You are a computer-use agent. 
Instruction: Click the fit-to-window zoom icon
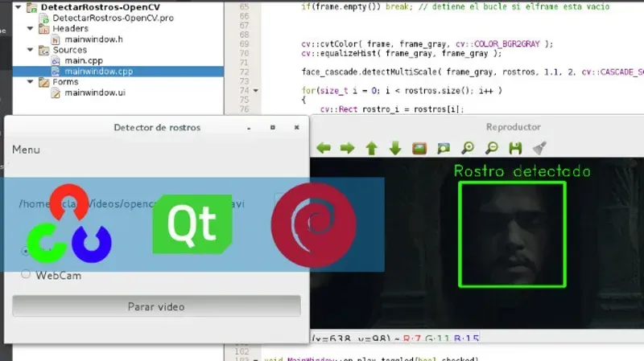pyautogui.click(x=444, y=148)
